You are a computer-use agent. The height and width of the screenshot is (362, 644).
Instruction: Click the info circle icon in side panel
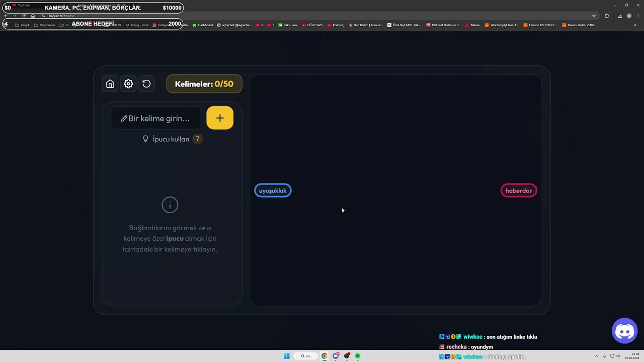point(170,205)
